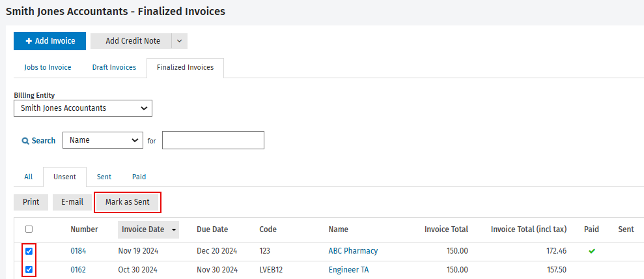644x279 pixels.
Task: Focus the search text input field
Action: 213,140
